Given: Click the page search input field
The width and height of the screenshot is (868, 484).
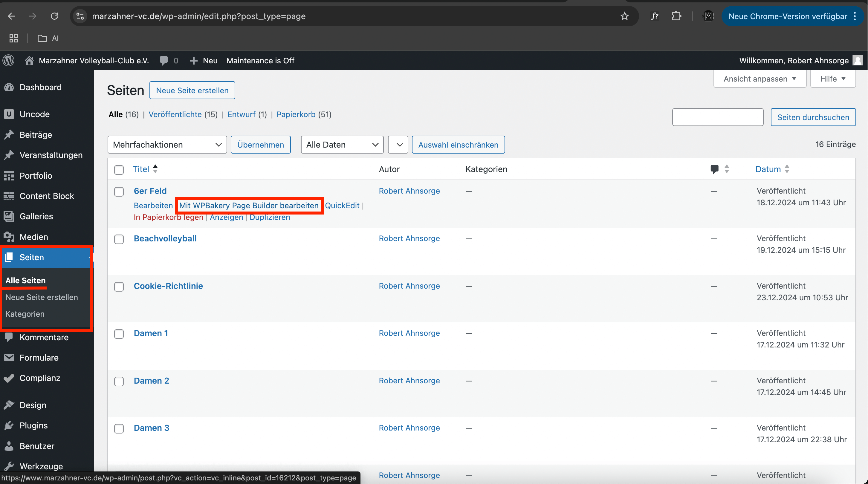Looking at the screenshot, I should (718, 117).
